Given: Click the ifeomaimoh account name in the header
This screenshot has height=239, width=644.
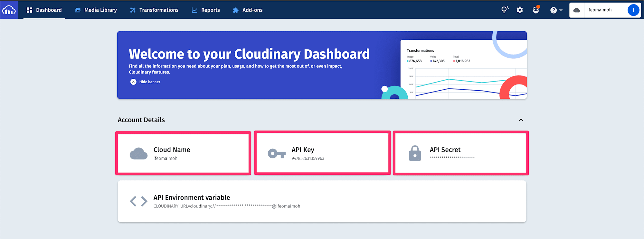Looking at the screenshot, I should coord(599,10).
